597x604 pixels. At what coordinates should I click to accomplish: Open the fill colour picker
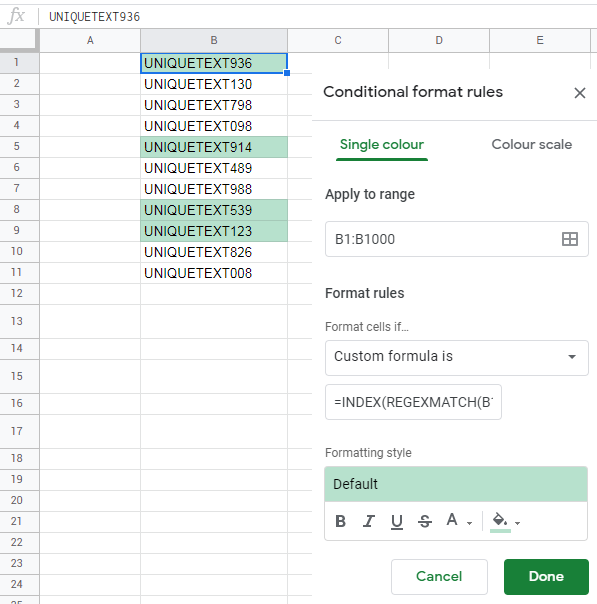(500, 522)
